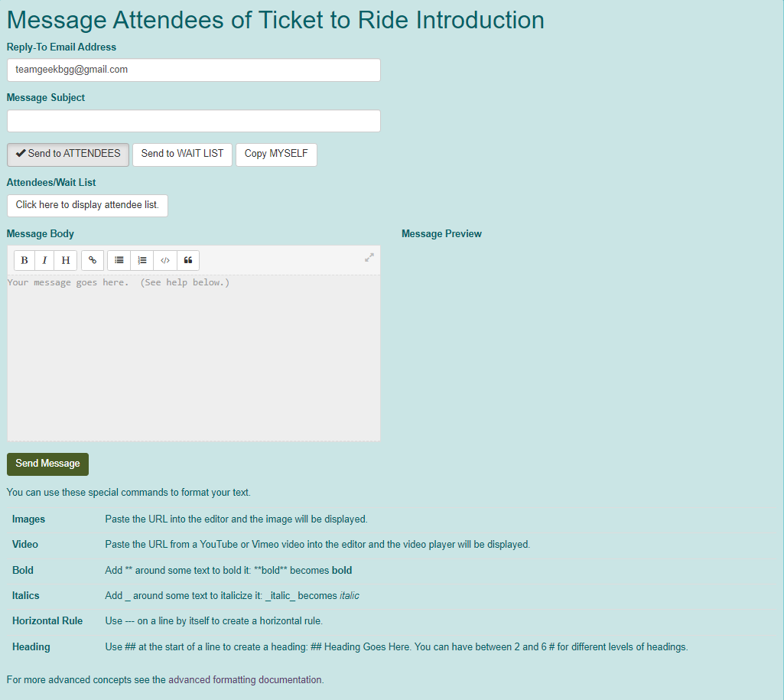Focus the Reply-To Email Address field
This screenshot has height=700, width=784.
(x=194, y=70)
